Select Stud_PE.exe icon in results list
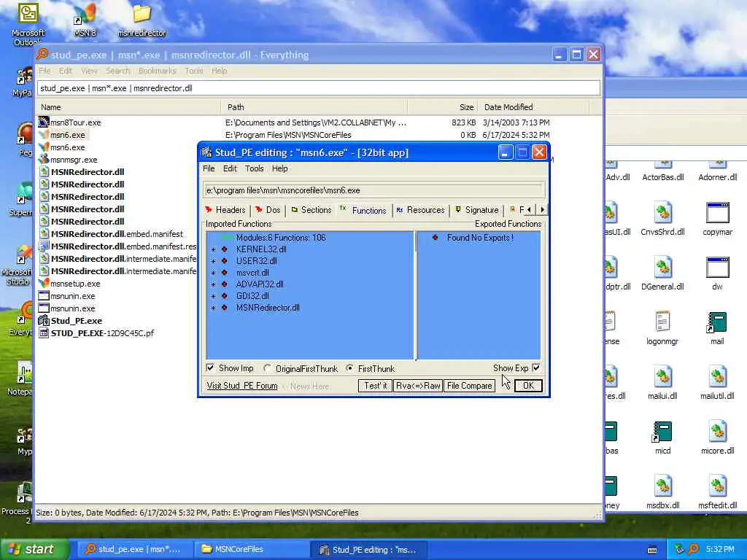This screenshot has height=560, width=747. tap(44, 321)
